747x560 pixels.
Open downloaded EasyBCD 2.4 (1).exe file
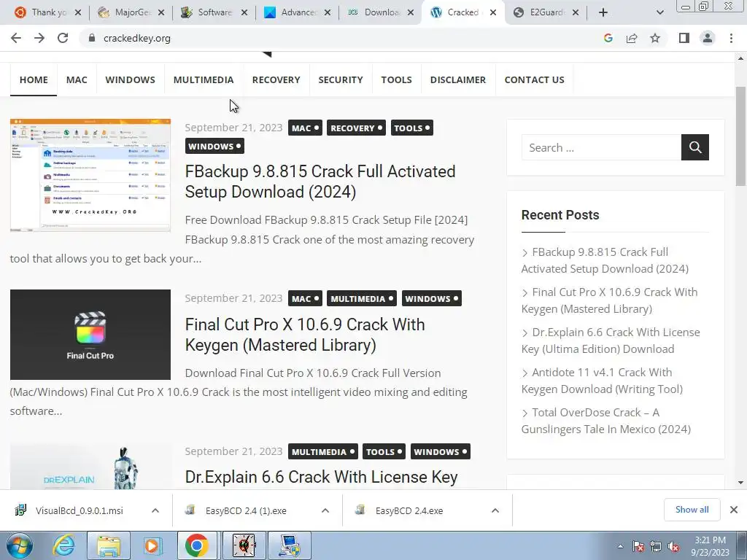click(246, 510)
